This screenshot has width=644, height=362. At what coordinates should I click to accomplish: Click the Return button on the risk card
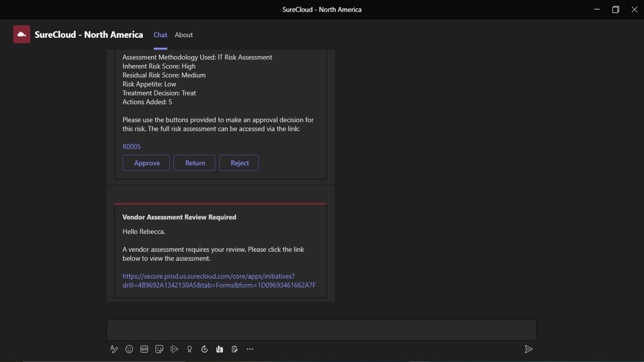(x=195, y=163)
